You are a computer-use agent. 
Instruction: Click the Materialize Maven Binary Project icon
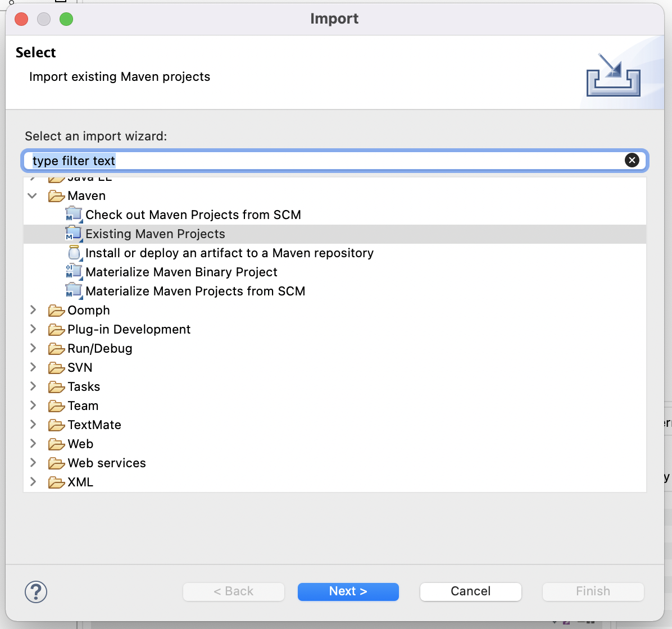coord(74,272)
